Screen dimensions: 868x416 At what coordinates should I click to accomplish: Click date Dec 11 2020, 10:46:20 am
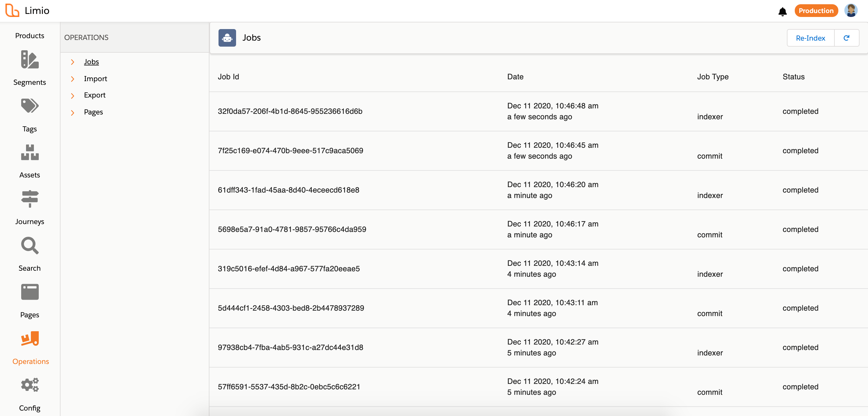point(553,184)
